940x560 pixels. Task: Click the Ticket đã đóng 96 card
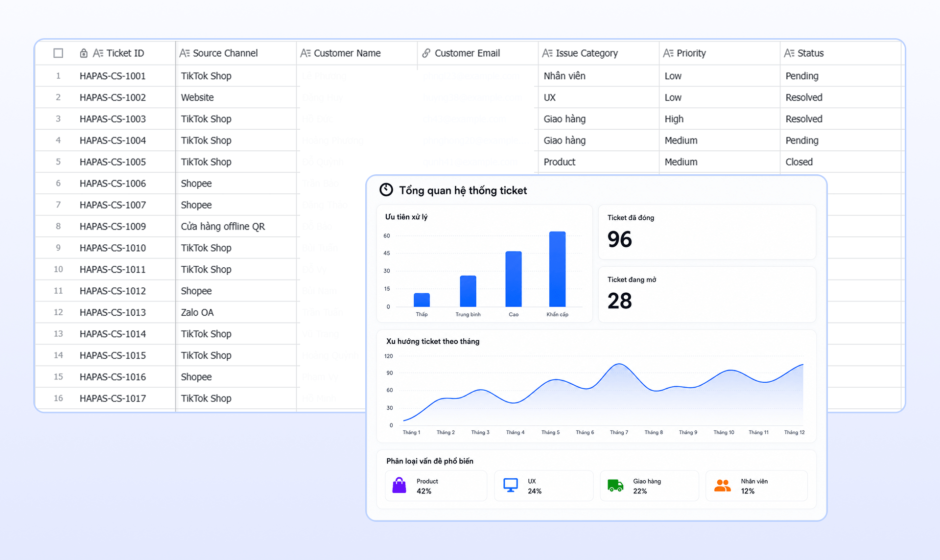coord(707,232)
